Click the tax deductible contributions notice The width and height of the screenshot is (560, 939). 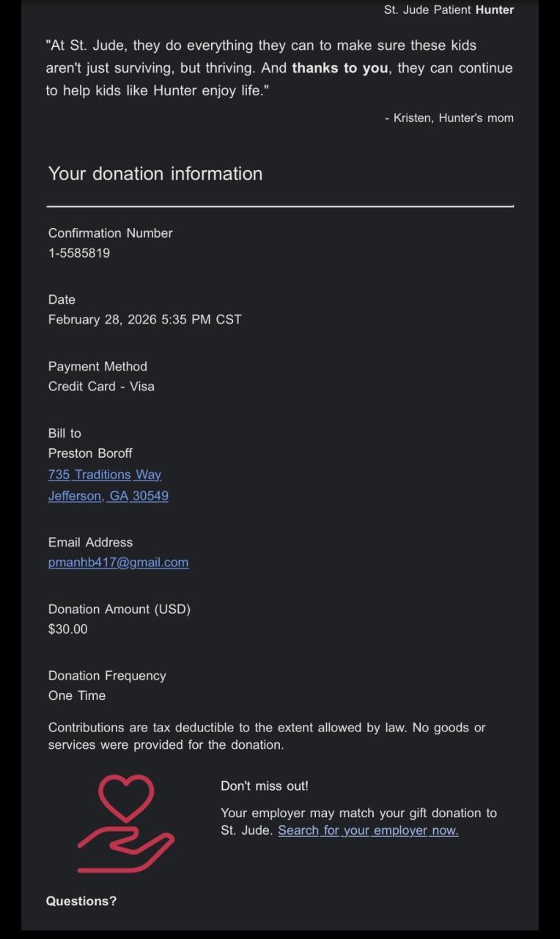pos(267,736)
